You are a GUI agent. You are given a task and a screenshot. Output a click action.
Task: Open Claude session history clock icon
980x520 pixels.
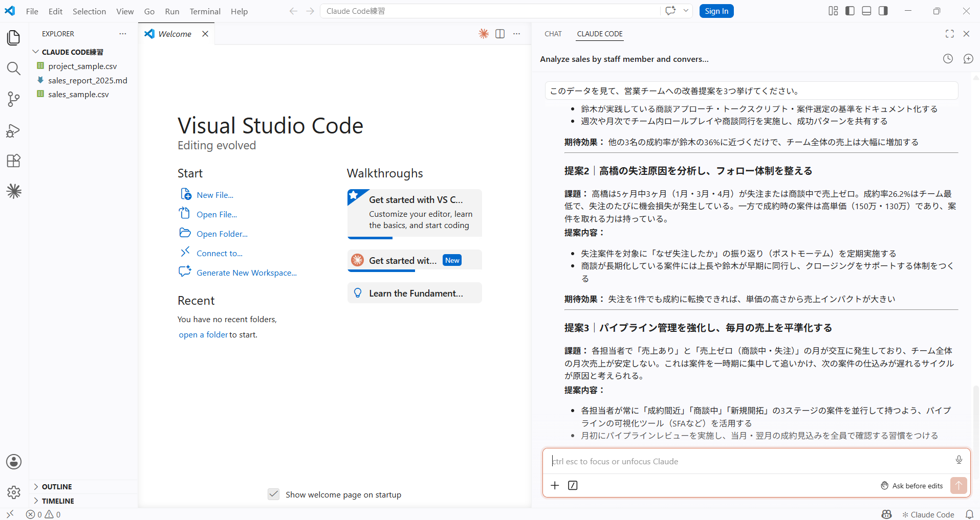(948, 59)
